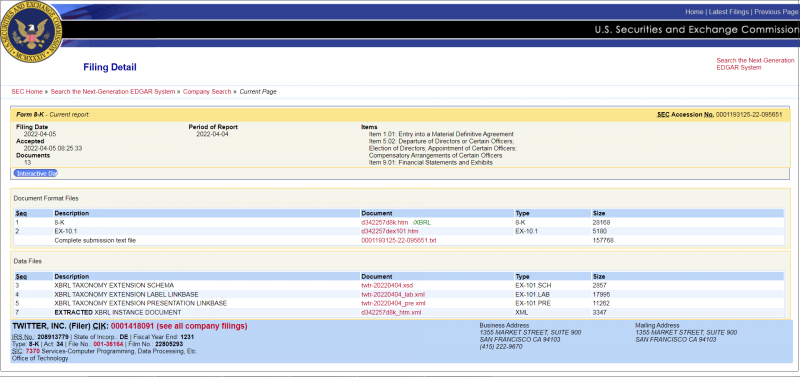Open twtr-20220404_lab.xml label linkbase
The image size is (800, 377).
coord(393,294)
